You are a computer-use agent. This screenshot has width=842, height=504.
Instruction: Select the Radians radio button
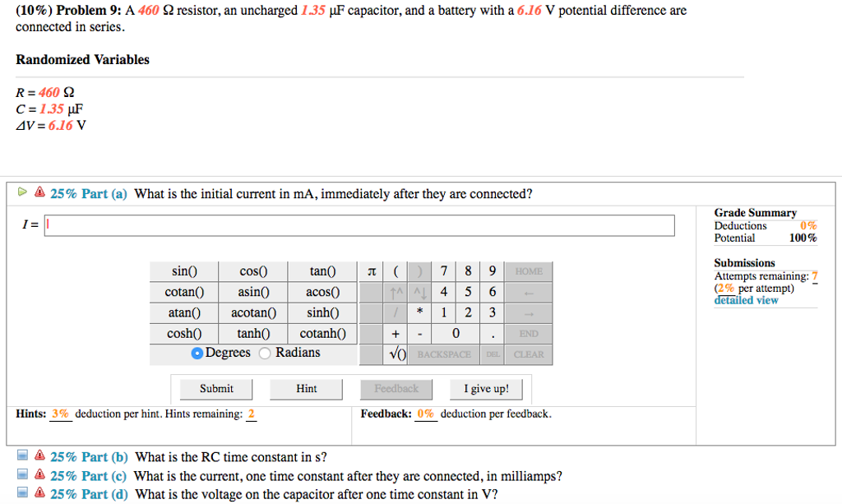click(x=265, y=354)
